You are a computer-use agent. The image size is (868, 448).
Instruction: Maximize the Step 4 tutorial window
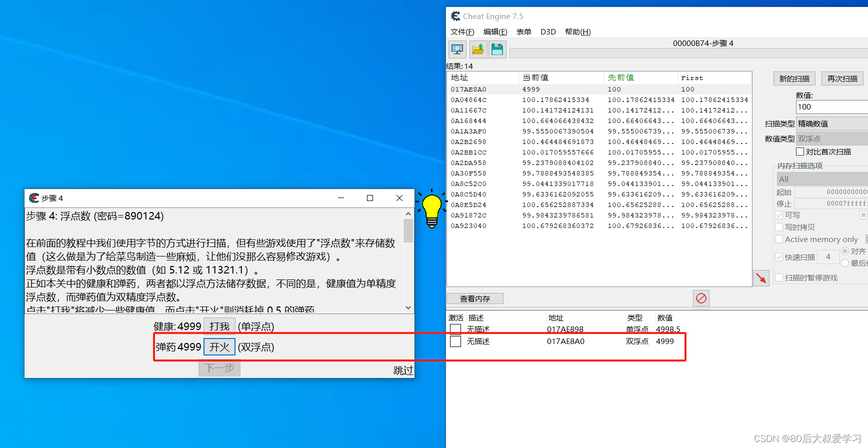pos(370,198)
